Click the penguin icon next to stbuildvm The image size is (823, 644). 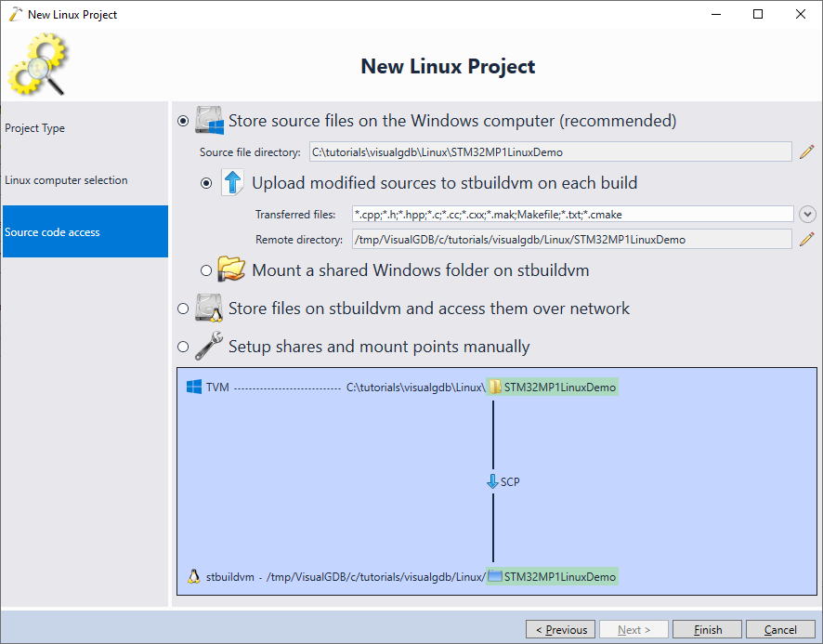tap(194, 576)
